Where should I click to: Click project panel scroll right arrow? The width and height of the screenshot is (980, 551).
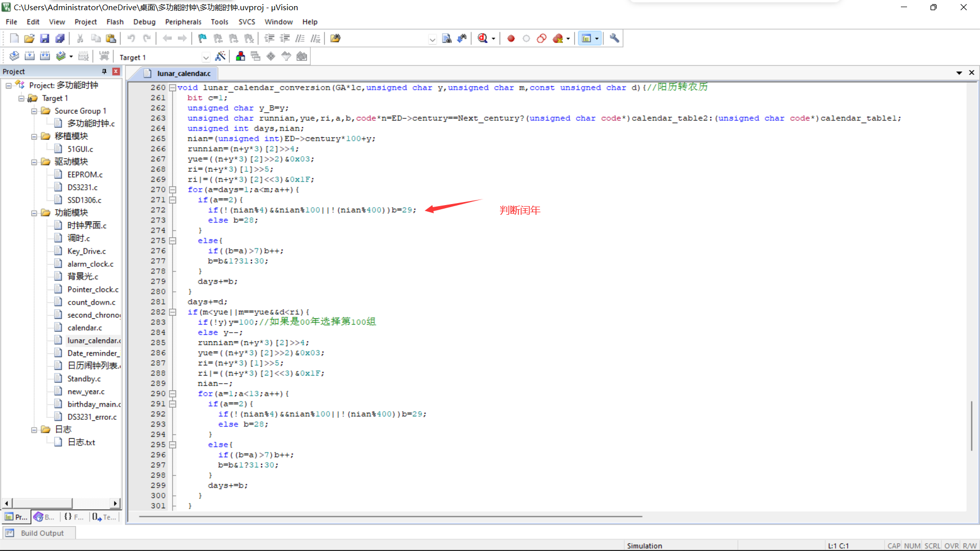click(115, 504)
